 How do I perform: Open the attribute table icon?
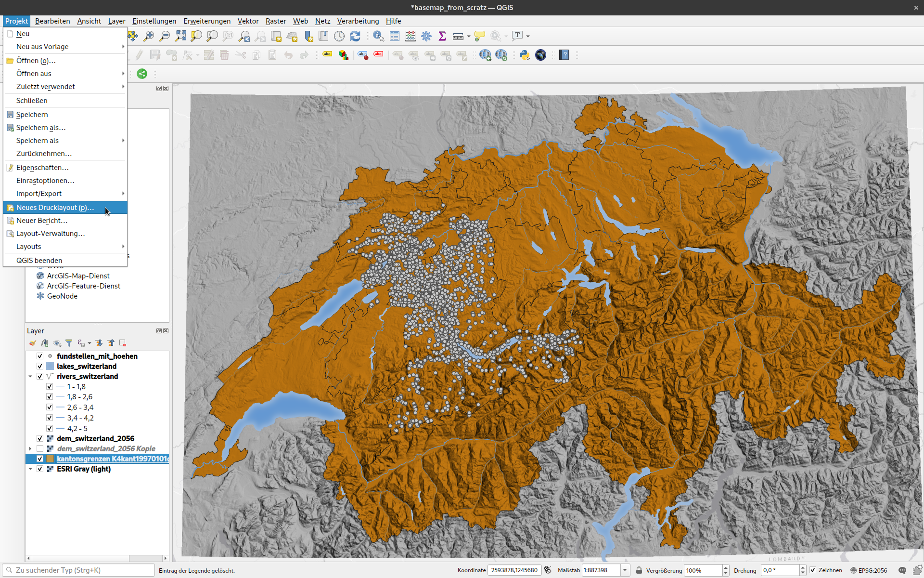pos(395,36)
